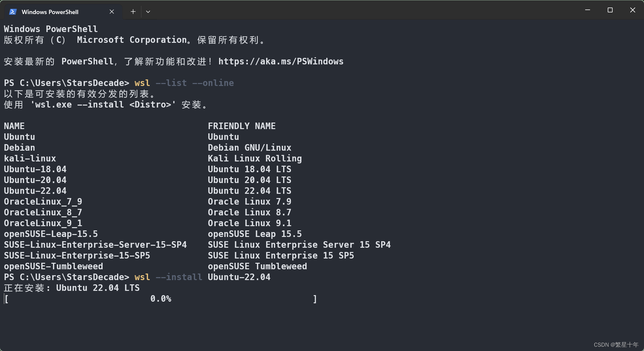The width and height of the screenshot is (644, 351).
Task: Click 'Ubuntu-22.04' in the NAME column
Action: pos(35,191)
